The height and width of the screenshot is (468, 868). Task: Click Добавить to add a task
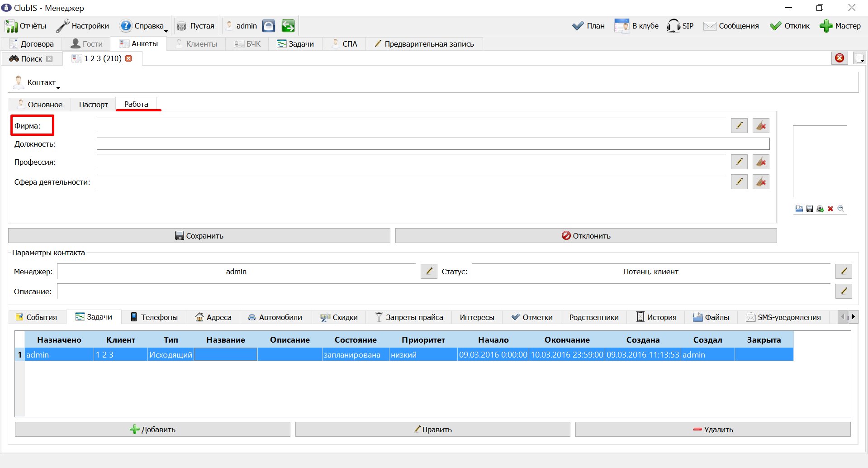[x=152, y=430]
